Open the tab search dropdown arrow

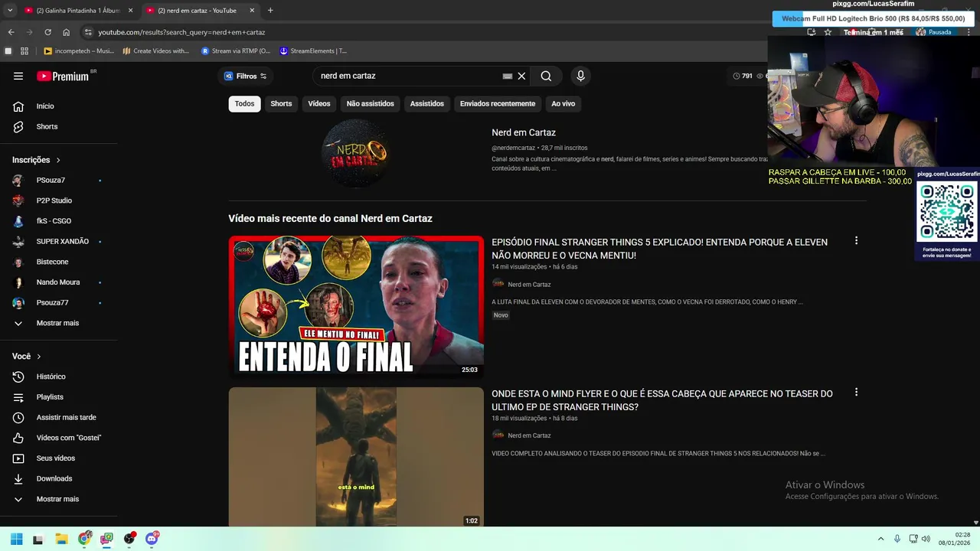pos(10,11)
